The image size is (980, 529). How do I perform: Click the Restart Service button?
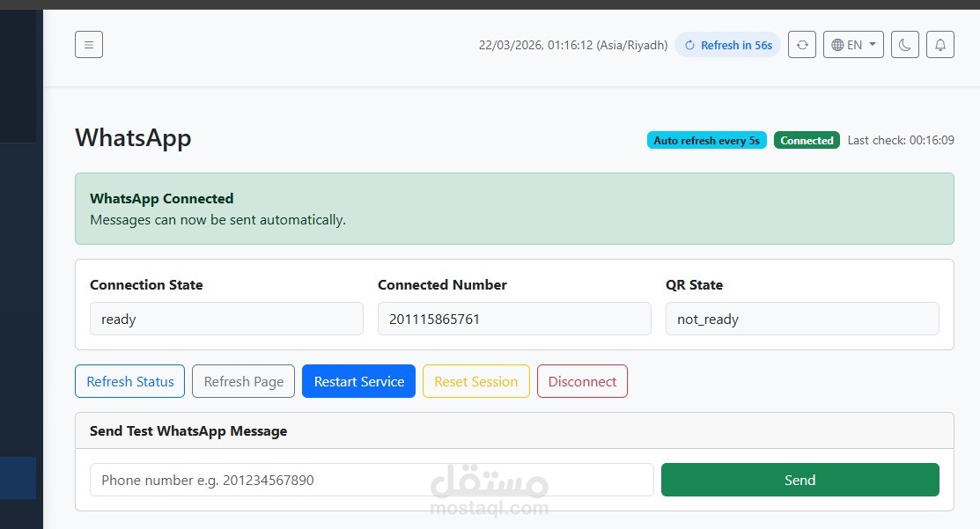pyautogui.click(x=358, y=382)
